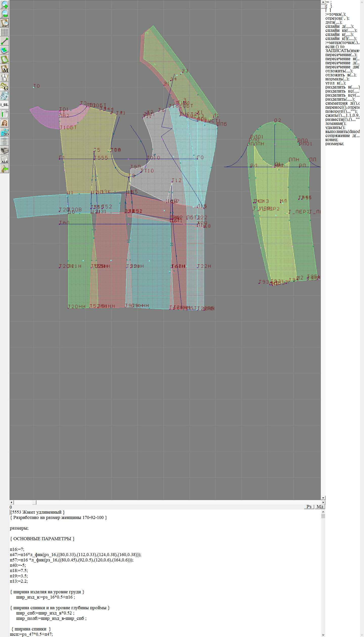Viewport: 364px width, 637px height.
Task: Click the zoom in magnifier icon
Action: 5,5
